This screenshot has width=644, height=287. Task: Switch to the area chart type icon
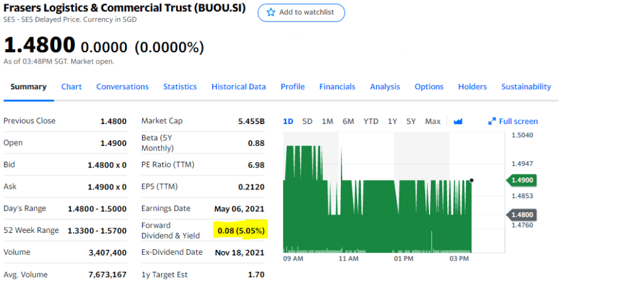coord(458,121)
